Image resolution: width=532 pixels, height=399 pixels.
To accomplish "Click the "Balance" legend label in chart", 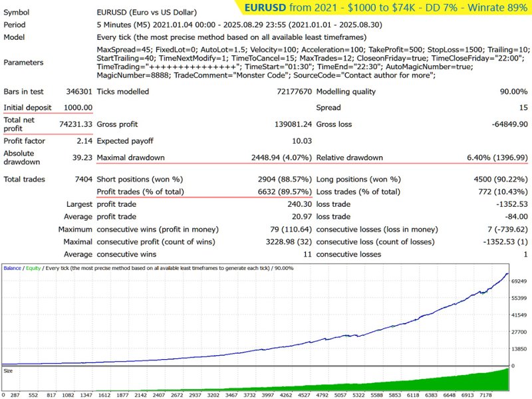I will [x=12, y=268].
